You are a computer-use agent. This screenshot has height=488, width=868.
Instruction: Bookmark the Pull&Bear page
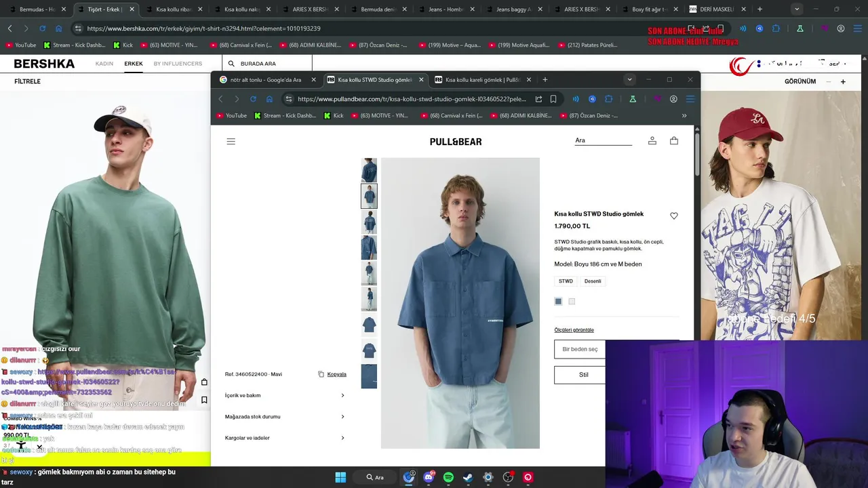click(553, 99)
